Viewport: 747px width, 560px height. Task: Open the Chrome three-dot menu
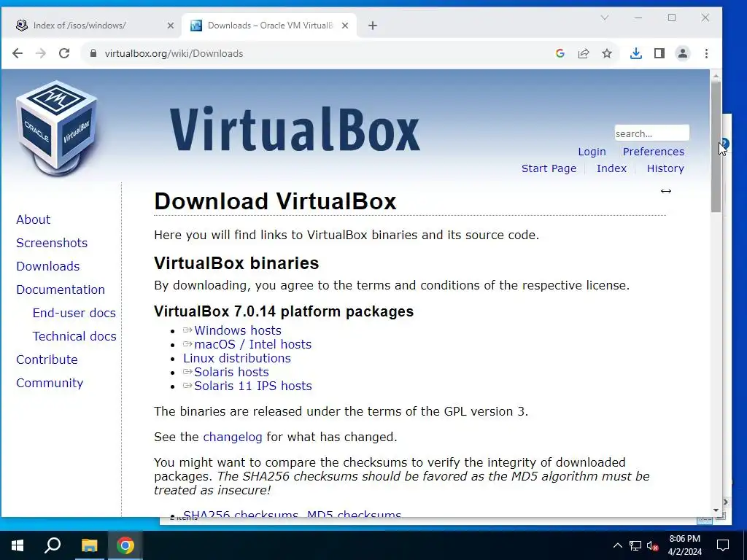[x=706, y=53]
